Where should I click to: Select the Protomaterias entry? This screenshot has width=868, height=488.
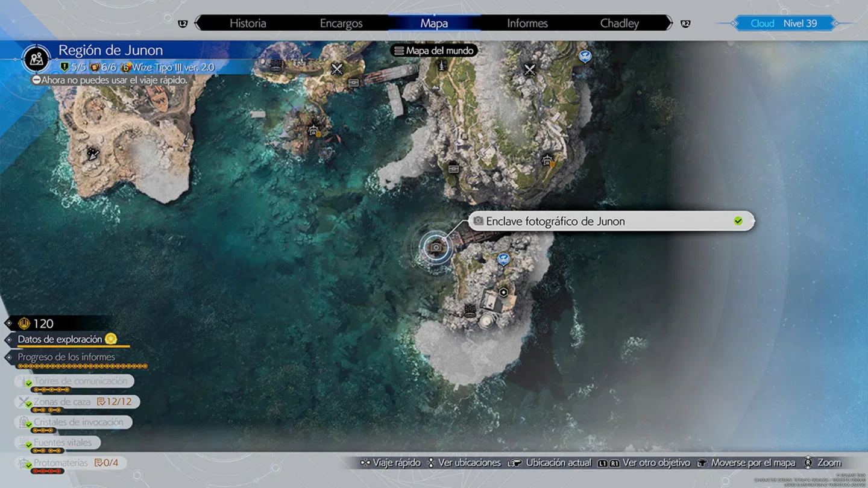71,463
